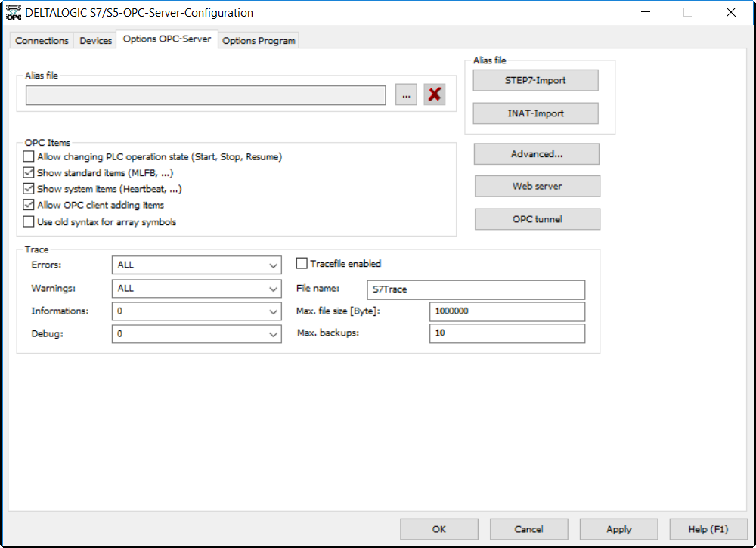Enable Allow changing PLC operation state
The image size is (756, 548).
(x=29, y=156)
